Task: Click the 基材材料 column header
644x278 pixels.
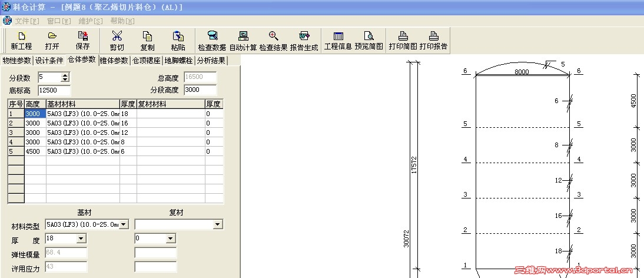Action: (83, 104)
